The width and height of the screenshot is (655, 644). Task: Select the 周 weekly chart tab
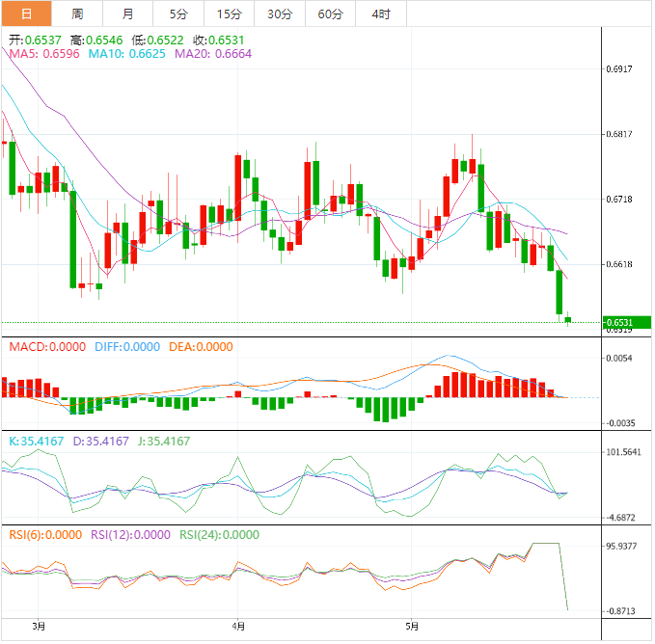point(77,13)
